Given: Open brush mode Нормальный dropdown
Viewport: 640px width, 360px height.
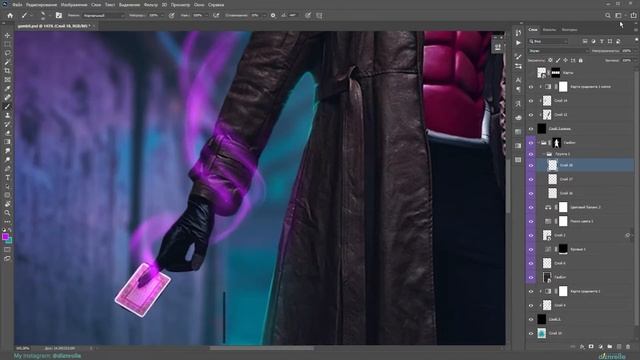Looking at the screenshot, I should (103, 16).
